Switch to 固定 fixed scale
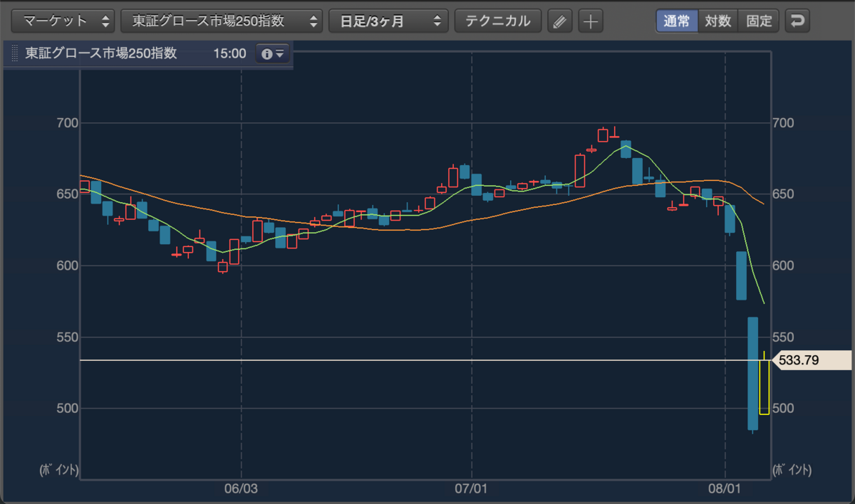The image size is (855, 504). point(759,21)
